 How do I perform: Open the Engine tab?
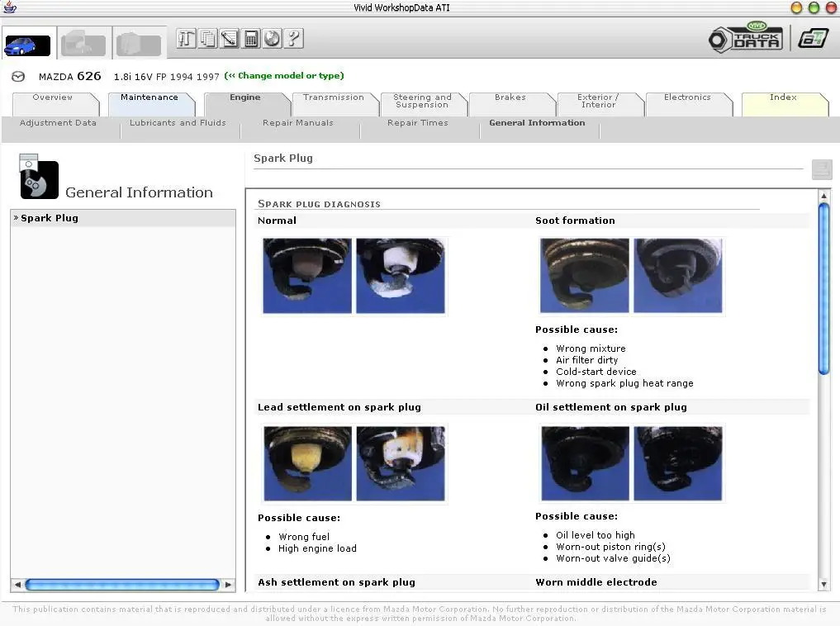pos(245,97)
